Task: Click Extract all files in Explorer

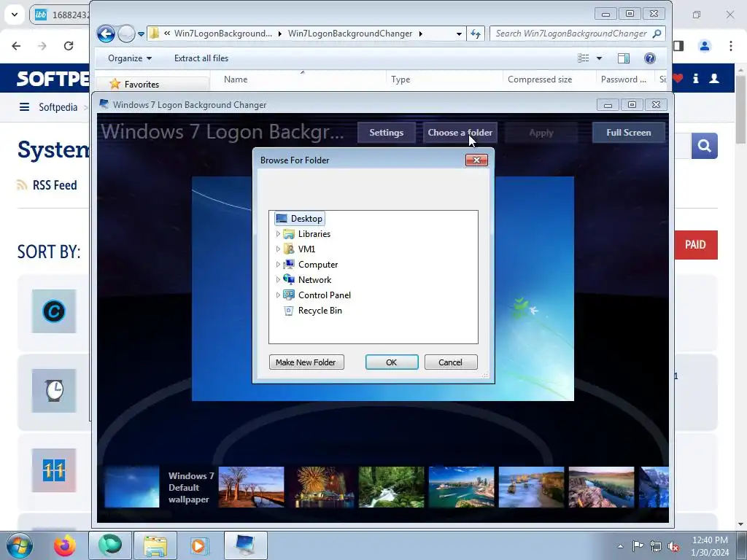Action: [201, 58]
